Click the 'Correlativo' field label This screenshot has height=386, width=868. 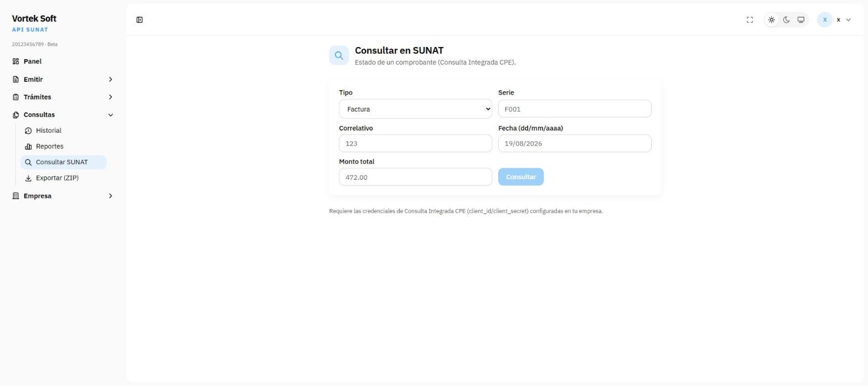click(356, 128)
